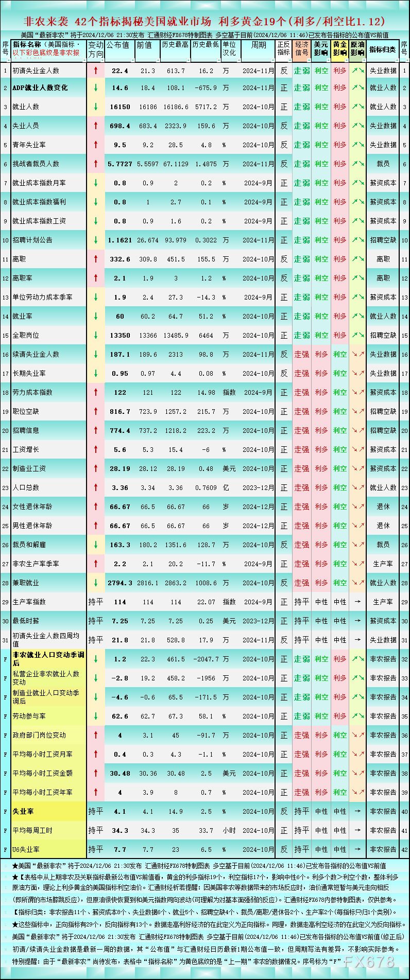This screenshot has height=980, width=410.
Task: Select the 经济信号 column header
Action: 302,49
